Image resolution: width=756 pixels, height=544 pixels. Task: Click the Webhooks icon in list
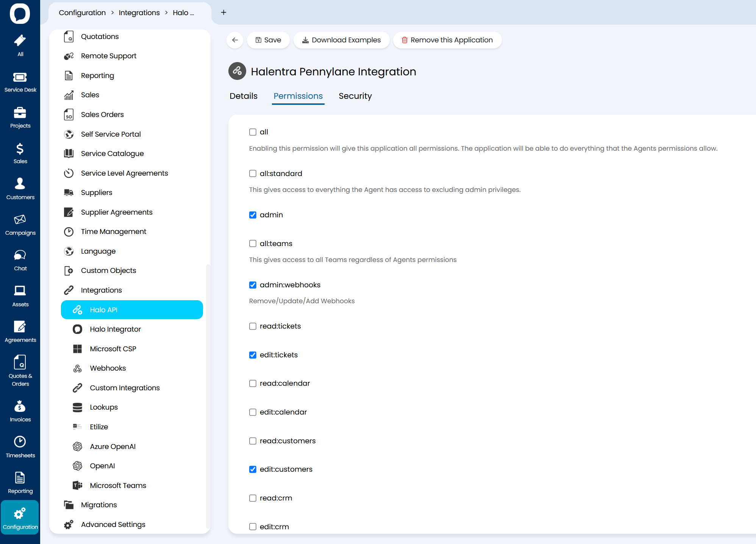(x=77, y=368)
